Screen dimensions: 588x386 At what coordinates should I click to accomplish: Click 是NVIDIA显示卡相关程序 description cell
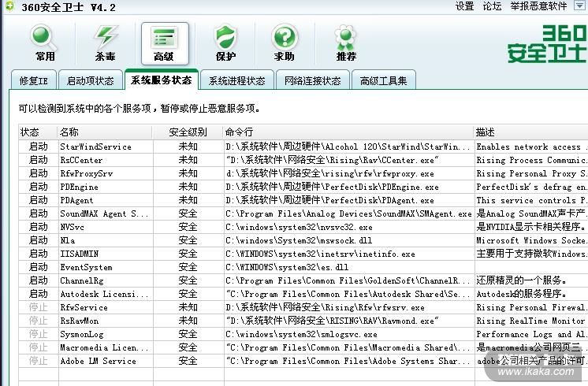pyautogui.click(x=531, y=227)
